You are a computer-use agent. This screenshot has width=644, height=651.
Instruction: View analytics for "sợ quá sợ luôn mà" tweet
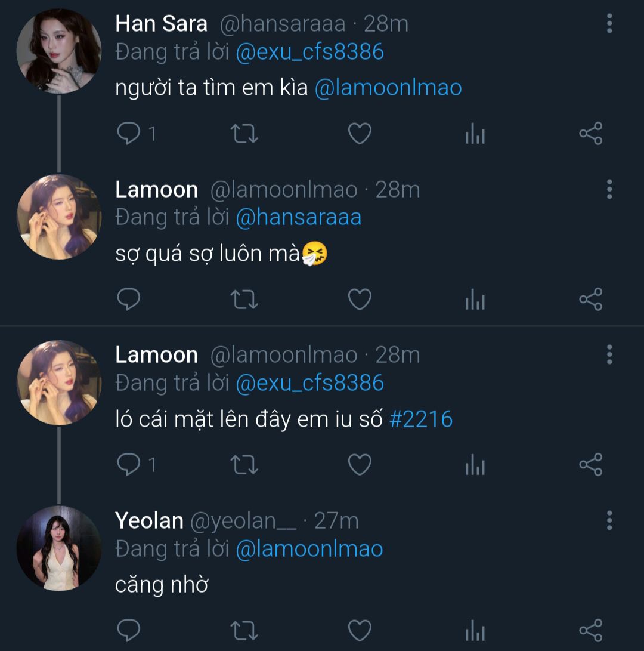pyautogui.click(x=475, y=300)
